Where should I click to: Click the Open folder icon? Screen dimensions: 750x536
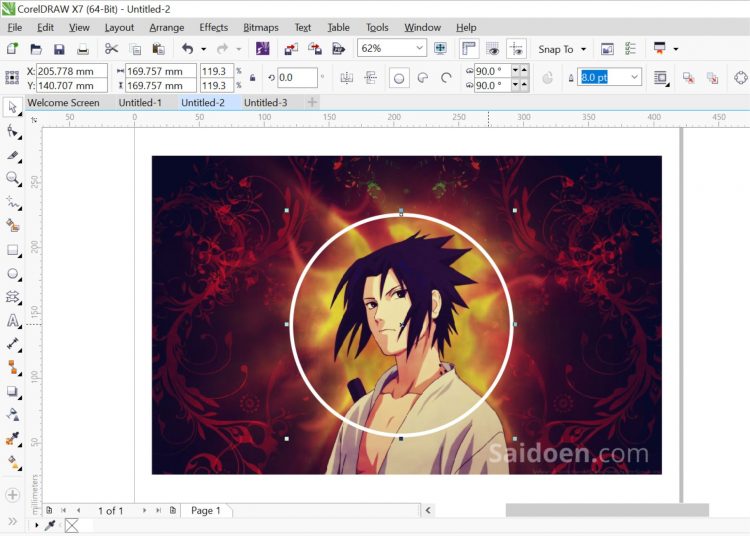click(x=36, y=49)
